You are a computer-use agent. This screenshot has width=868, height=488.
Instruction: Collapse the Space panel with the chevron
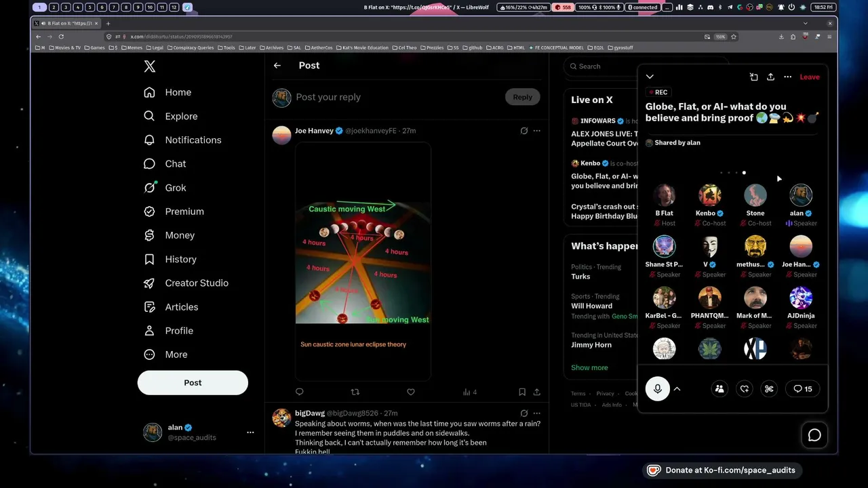click(650, 77)
